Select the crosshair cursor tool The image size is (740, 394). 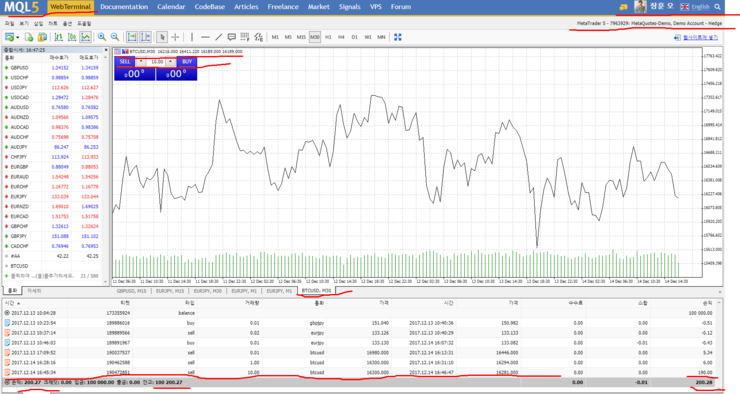click(175, 37)
